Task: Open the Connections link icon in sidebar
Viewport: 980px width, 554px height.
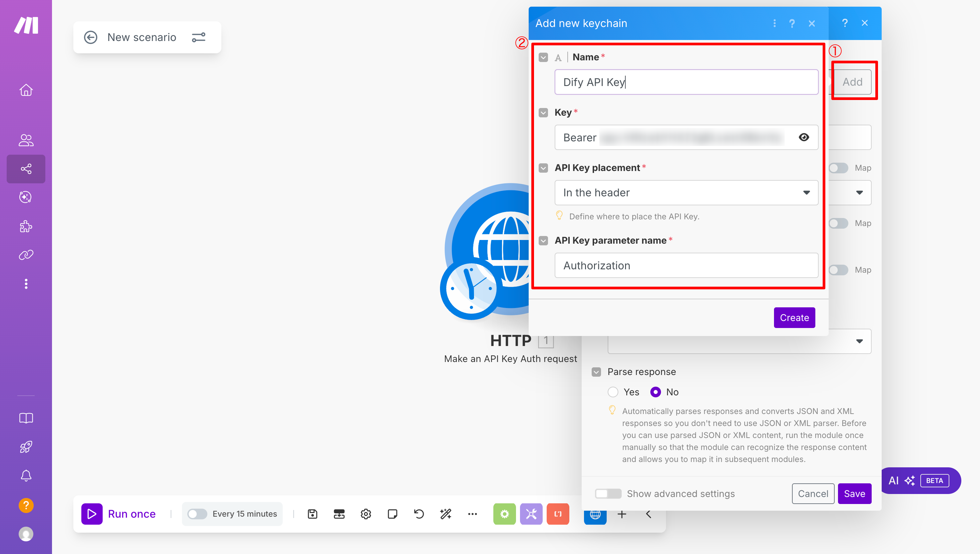Action: (26, 255)
